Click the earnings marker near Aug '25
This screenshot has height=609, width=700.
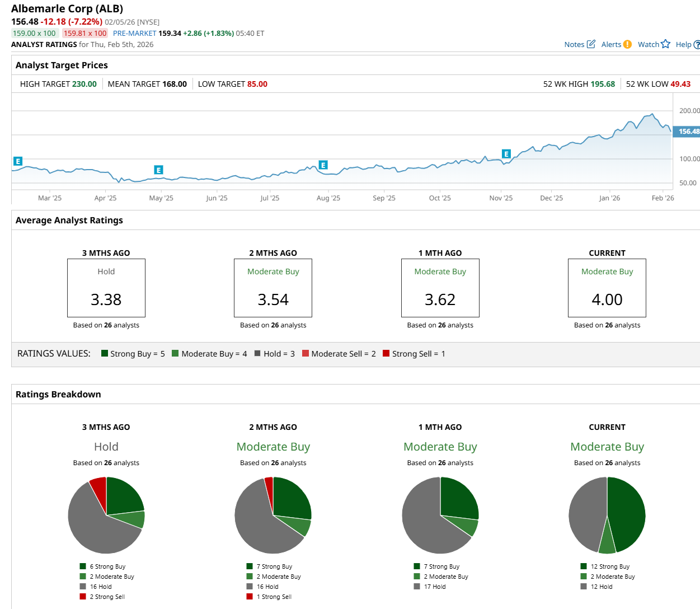(323, 165)
